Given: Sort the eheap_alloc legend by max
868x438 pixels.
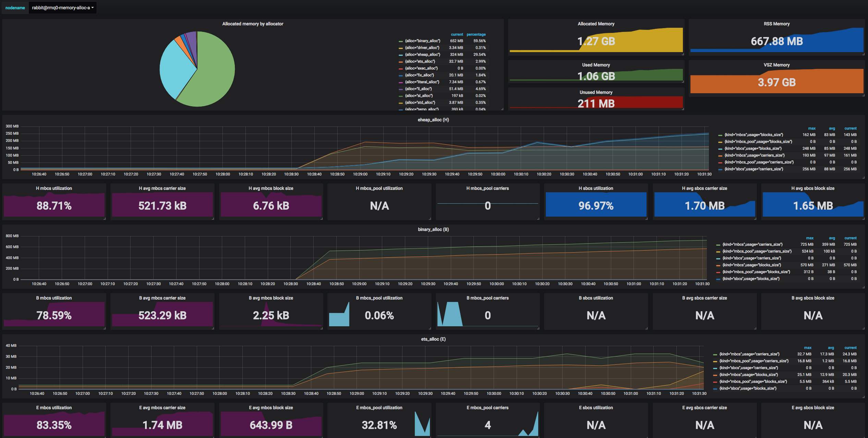Looking at the screenshot, I should tap(811, 128).
